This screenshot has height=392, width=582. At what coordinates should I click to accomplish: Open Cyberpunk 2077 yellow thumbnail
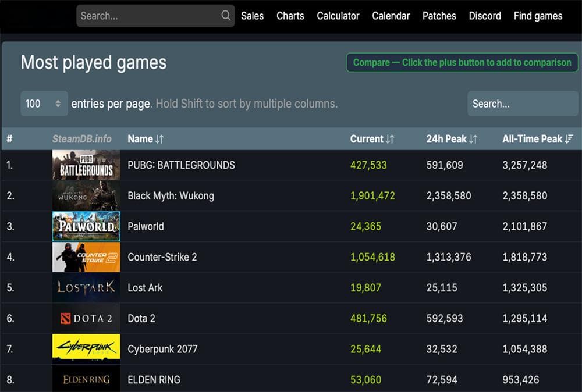86,348
